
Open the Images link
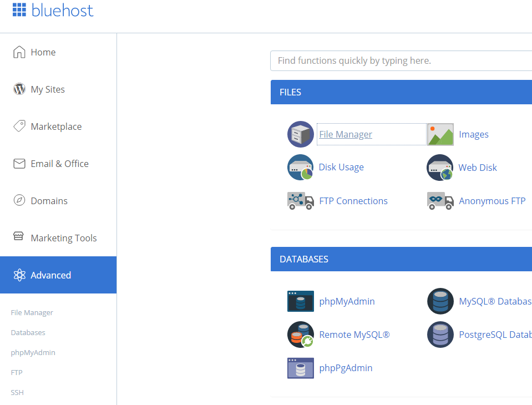474,134
